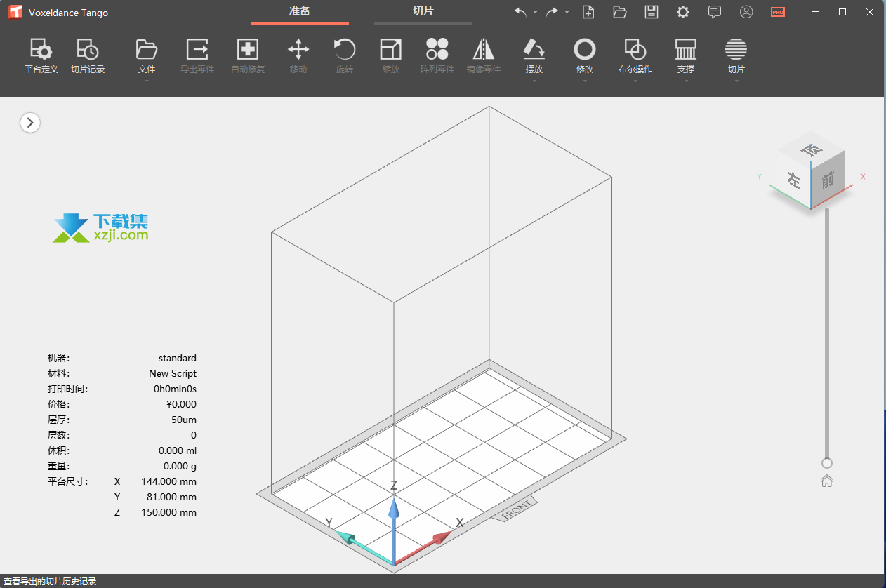Open the 平台定义 platform definition tool
Image resolution: width=886 pixels, height=588 pixels.
click(41, 57)
